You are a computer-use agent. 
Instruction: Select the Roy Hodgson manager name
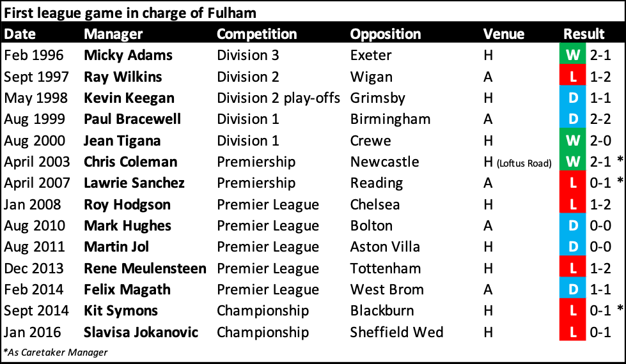127,204
